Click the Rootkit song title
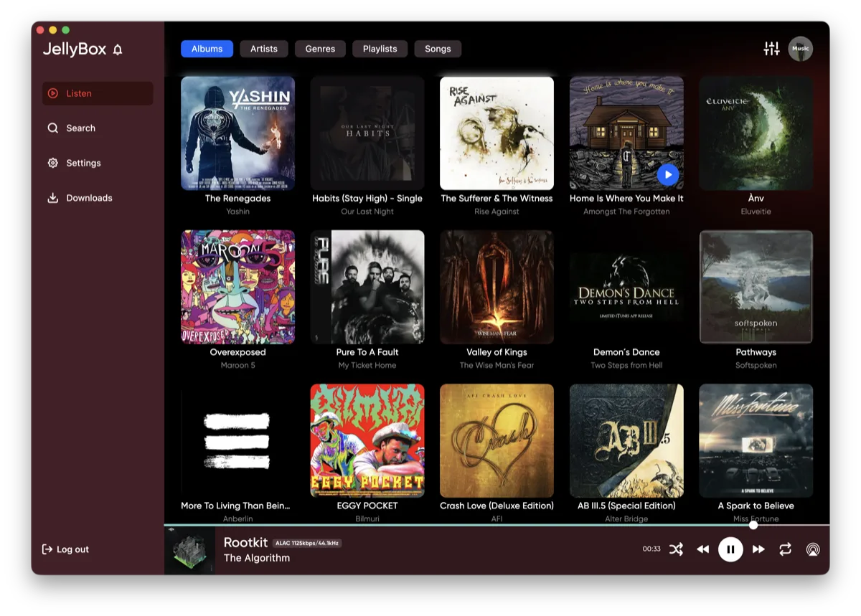This screenshot has height=616, width=861. [x=245, y=542]
